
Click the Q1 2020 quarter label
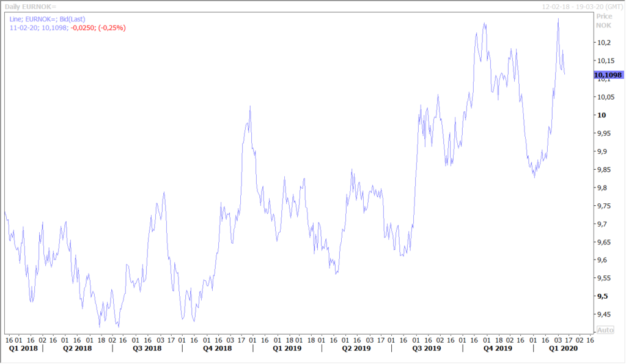[563, 348]
